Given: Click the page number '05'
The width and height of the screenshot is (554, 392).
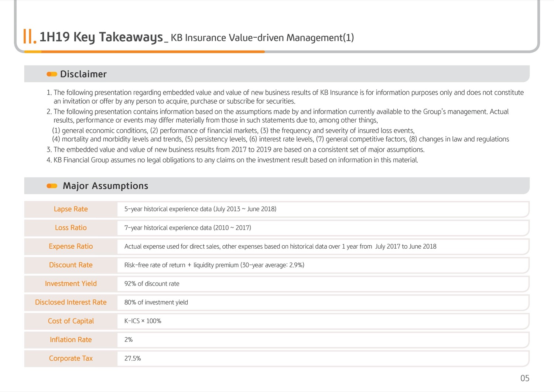Looking at the screenshot, I should pos(524,378).
